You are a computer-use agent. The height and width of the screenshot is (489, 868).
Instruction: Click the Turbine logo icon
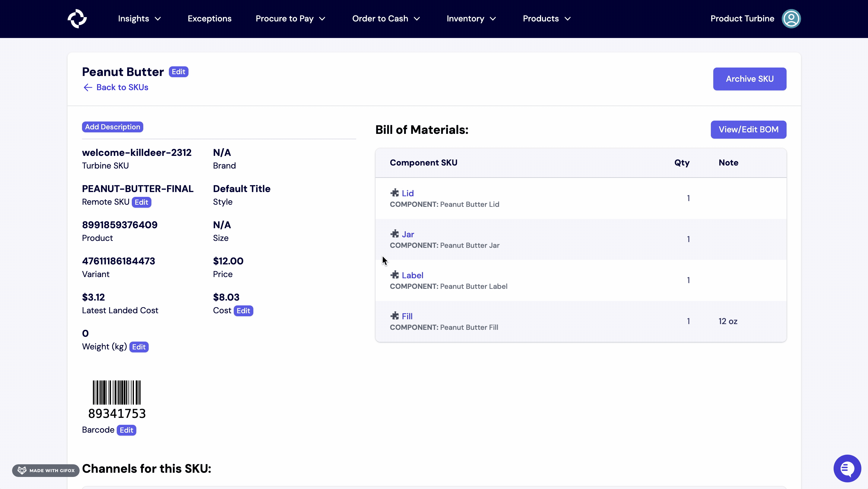click(77, 18)
